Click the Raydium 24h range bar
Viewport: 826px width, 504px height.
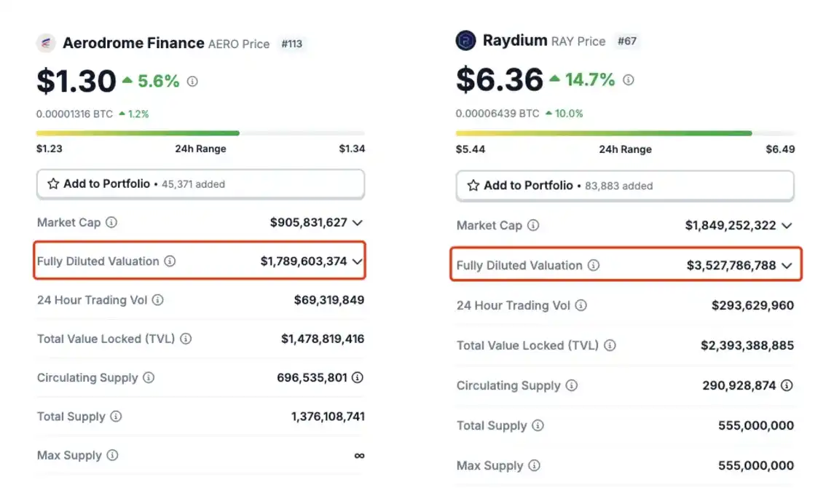pyautogui.click(x=625, y=133)
